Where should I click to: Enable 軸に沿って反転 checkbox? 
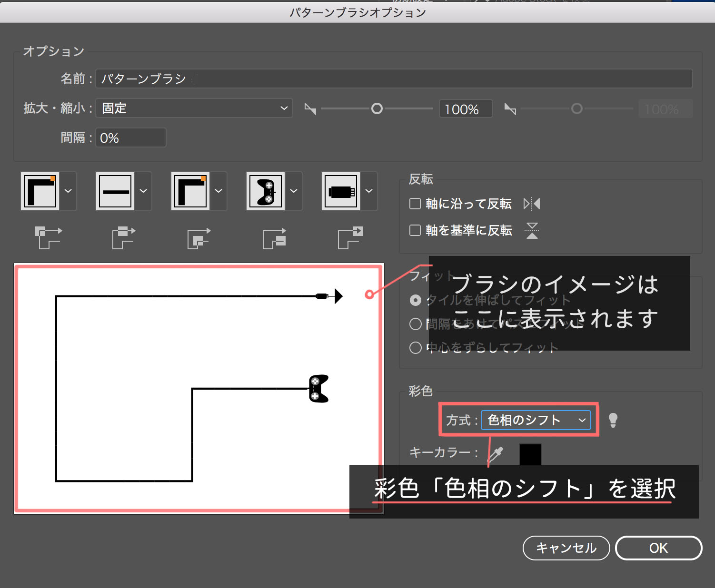(x=415, y=204)
